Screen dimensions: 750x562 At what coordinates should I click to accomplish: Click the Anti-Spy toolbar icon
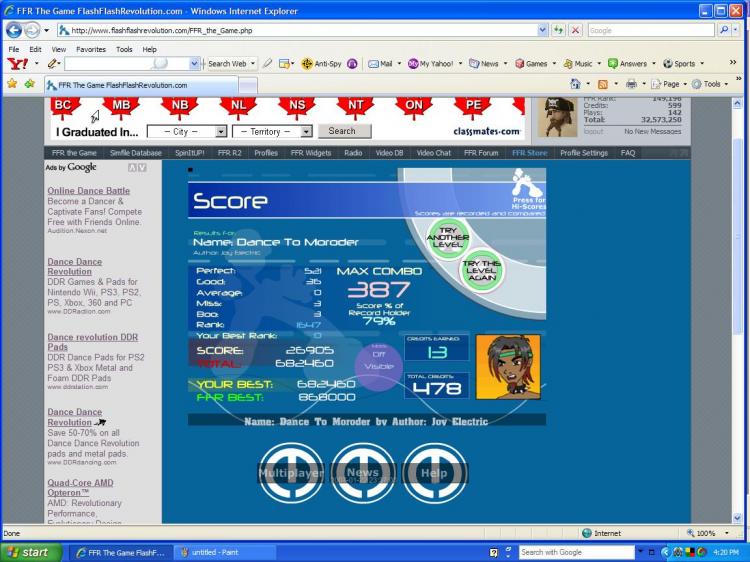pos(321,63)
